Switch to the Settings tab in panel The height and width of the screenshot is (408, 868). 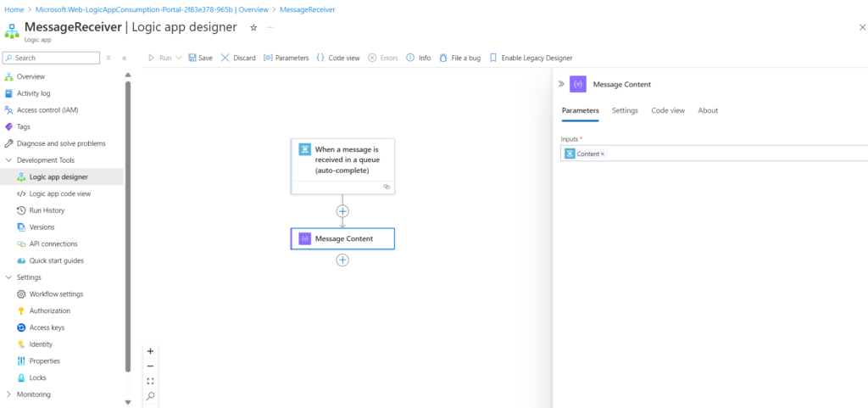(x=625, y=111)
